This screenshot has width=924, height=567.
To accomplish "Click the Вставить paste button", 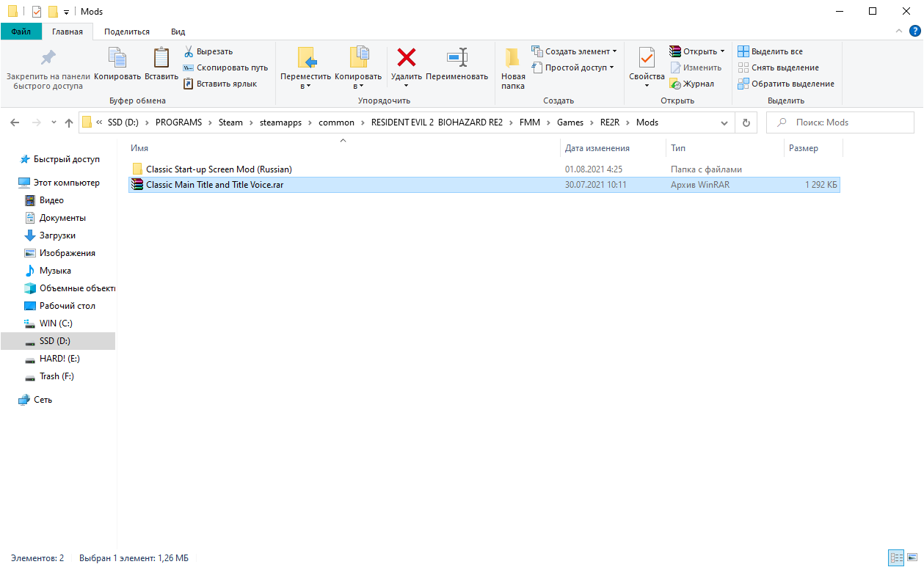I will click(161, 65).
